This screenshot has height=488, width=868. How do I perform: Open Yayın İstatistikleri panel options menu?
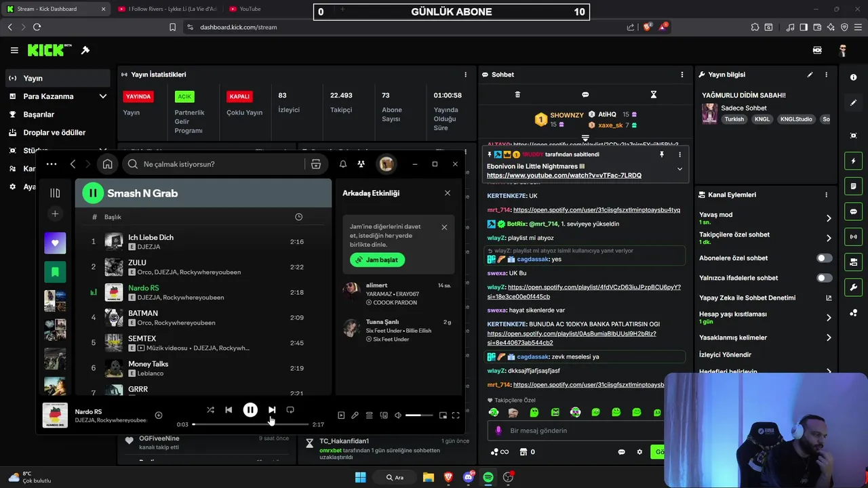(465, 75)
